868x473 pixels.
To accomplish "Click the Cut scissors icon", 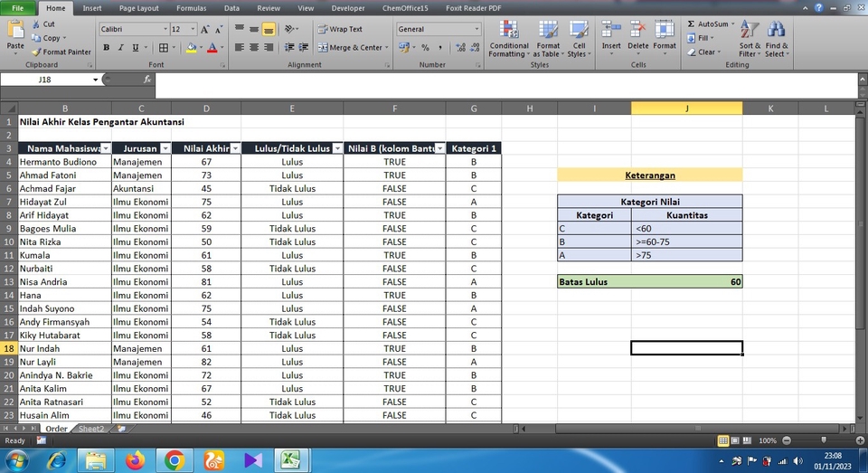I will [36, 24].
